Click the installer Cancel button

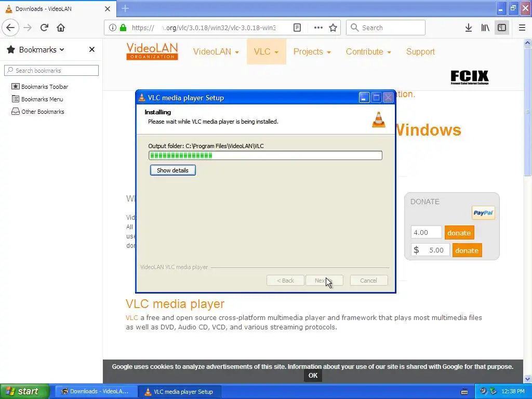coord(368,281)
